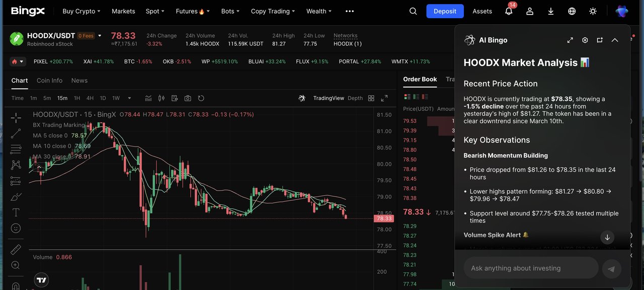The width and height of the screenshot is (644, 290).
Task: Focus the Ask anything about investing field
Action: 531,268
